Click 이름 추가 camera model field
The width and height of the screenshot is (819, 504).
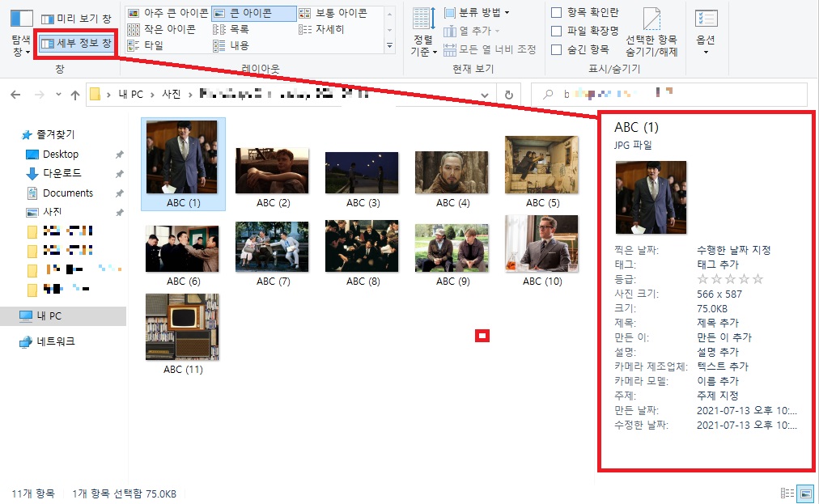coord(718,381)
